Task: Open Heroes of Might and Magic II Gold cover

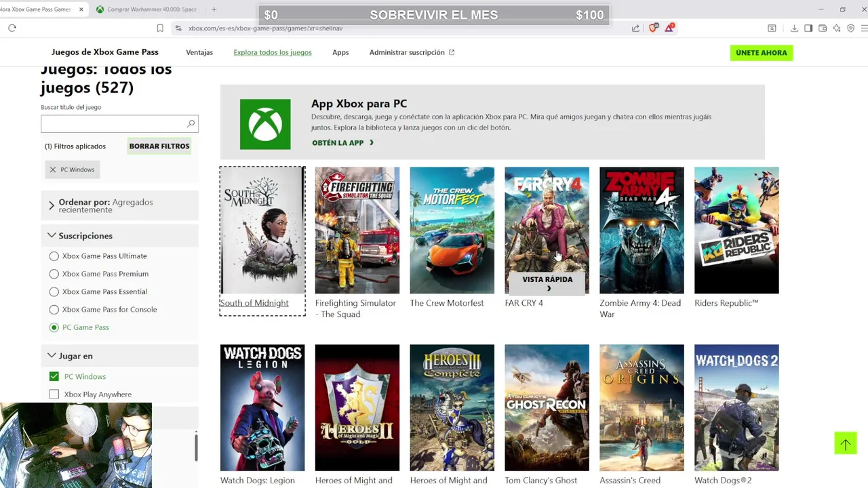Action: click(x=357, y=407)
